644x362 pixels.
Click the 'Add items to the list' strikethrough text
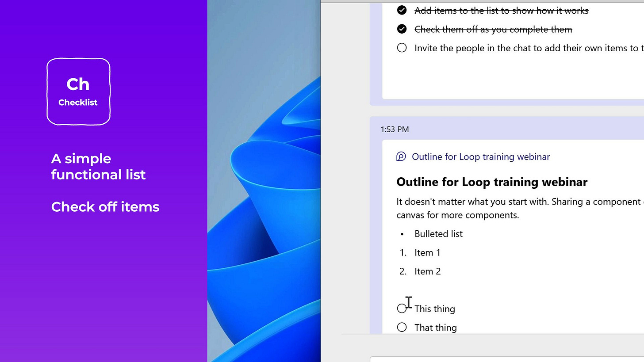point(501,11)
